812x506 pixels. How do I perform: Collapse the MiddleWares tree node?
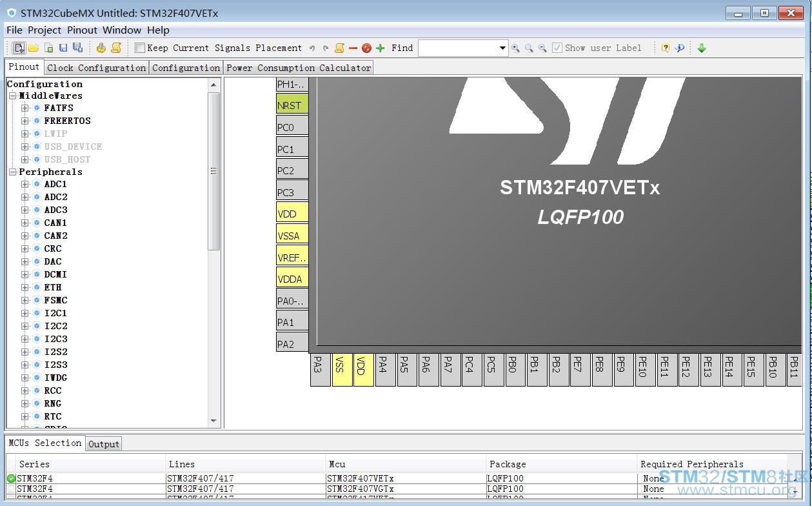[12, 96]
